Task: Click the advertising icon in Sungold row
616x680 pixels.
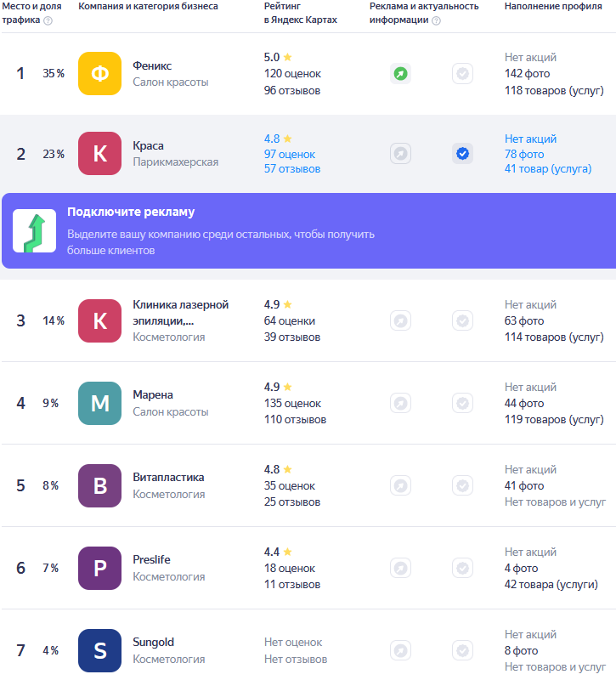Action: (400, 650)
